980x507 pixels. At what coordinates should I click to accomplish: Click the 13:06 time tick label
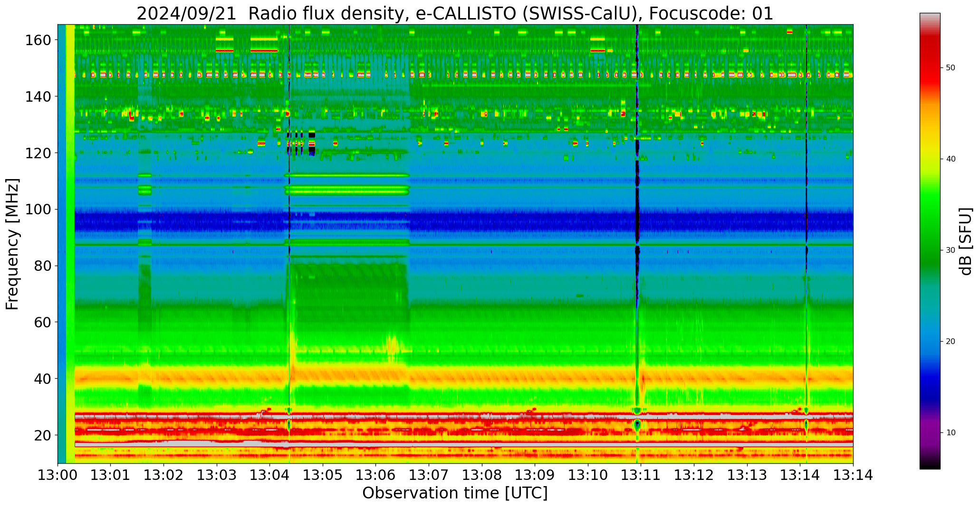[376, 475]
